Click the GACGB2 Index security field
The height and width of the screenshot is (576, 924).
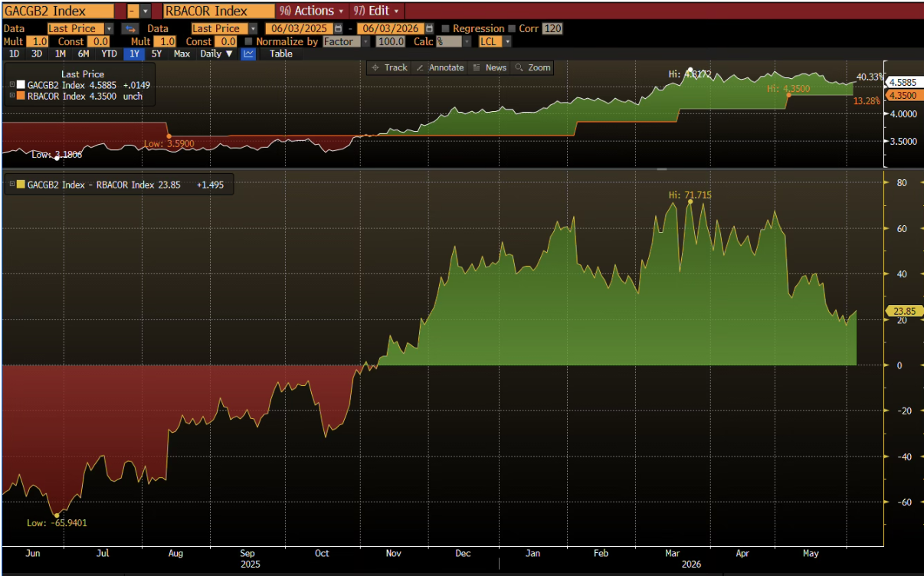[58, 11]
